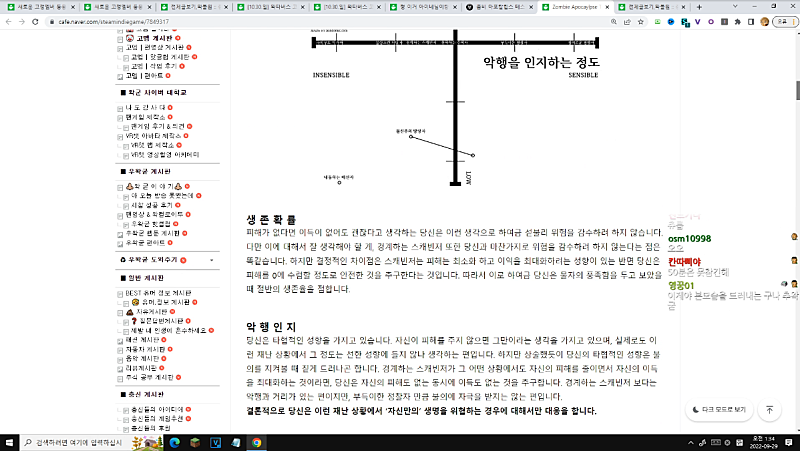Click the Windows taskbar search box
The image size is (800, 451).
coord(92,442)
